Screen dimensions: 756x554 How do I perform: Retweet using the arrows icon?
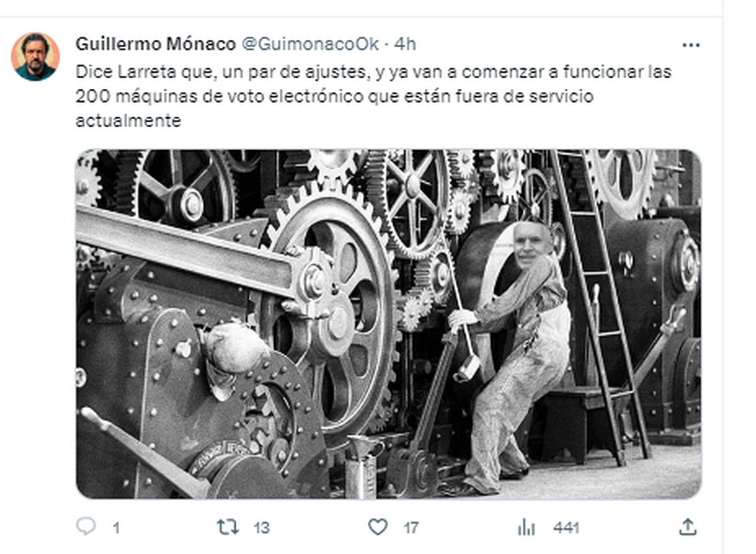point(227,527)
